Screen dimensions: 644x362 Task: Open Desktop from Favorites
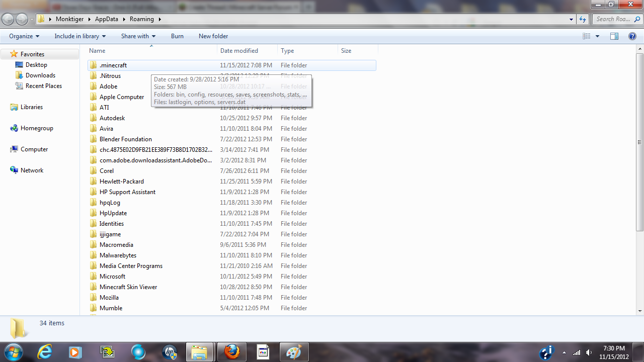(x=36, y=65)
